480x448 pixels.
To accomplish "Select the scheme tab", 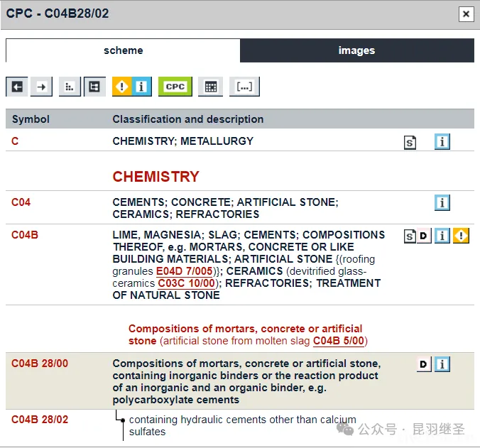I will coord(123,50).
